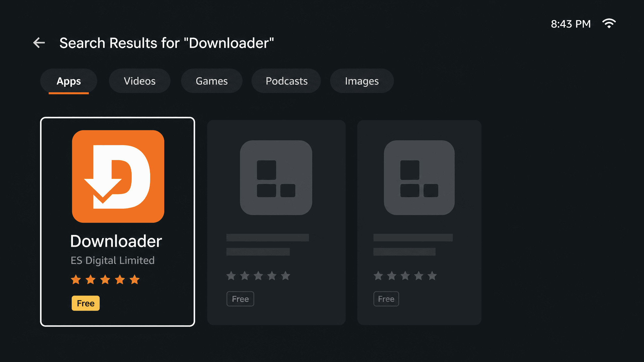This screenshot has height=362, width=644.
Task: Open the orange Downloader app icon
Action: tap(118, 176)
